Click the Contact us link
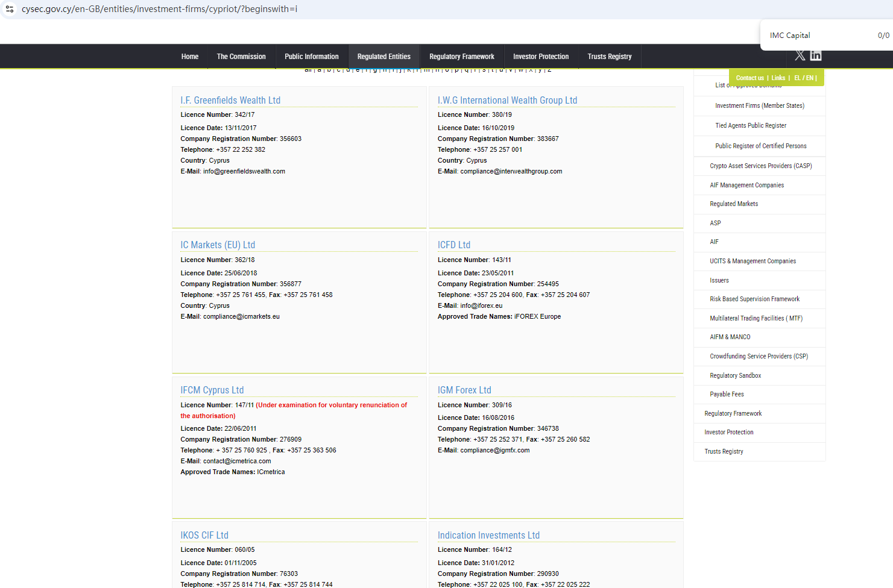The image size is (893, 588). coord(749,78)
